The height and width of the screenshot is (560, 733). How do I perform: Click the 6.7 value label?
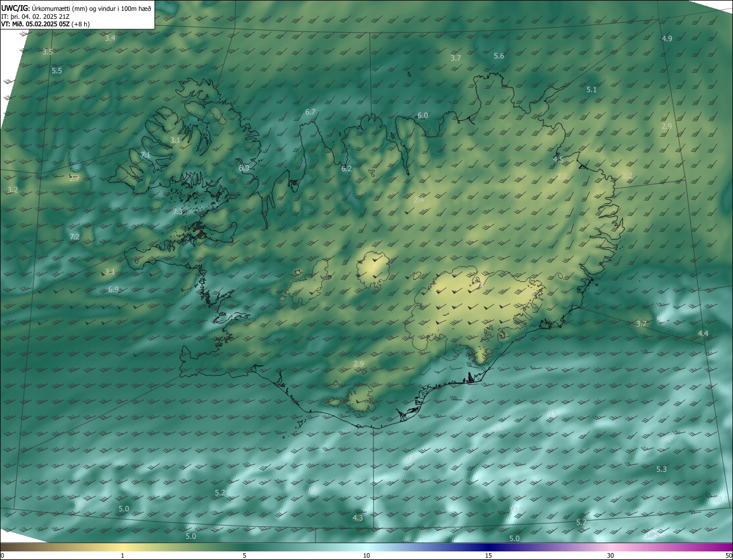tap(310, 112)
